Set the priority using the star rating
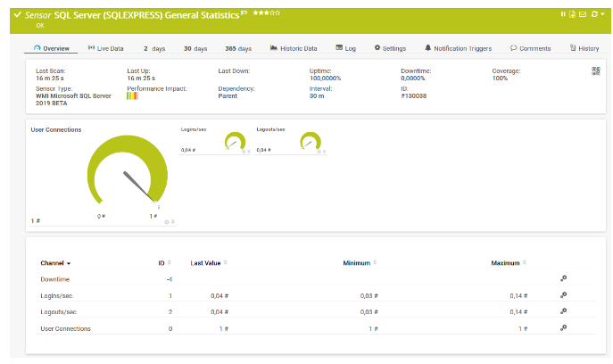 [x=266, y=12]
